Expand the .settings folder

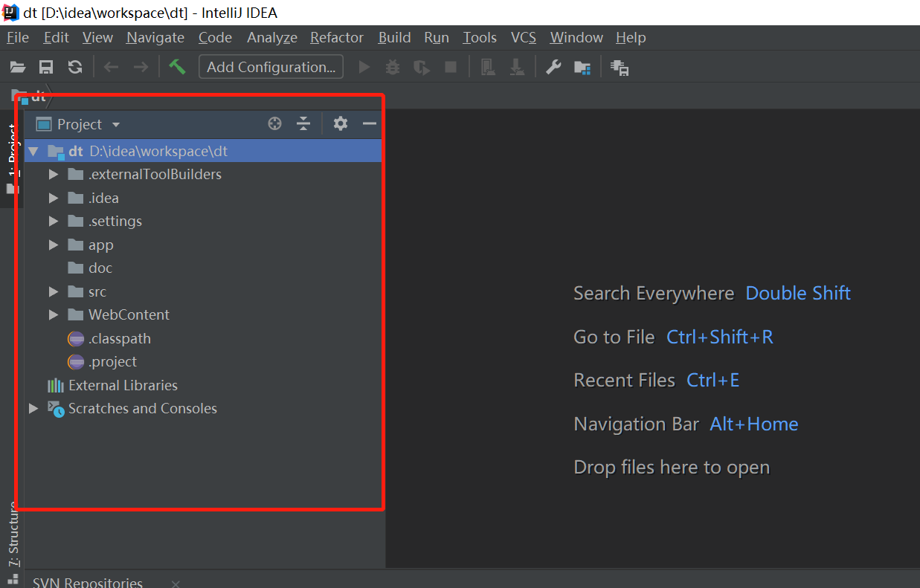pyautogui.click(x=53, y=222)
